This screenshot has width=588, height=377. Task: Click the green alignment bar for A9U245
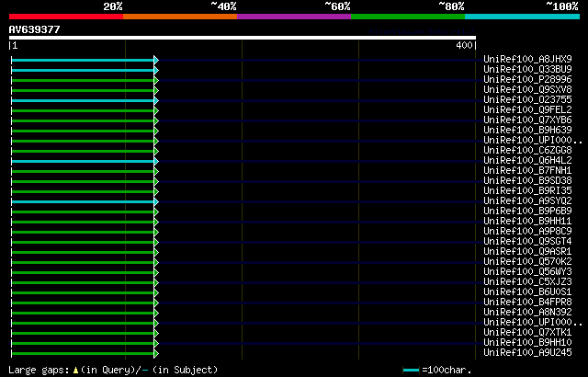[83, 353]
